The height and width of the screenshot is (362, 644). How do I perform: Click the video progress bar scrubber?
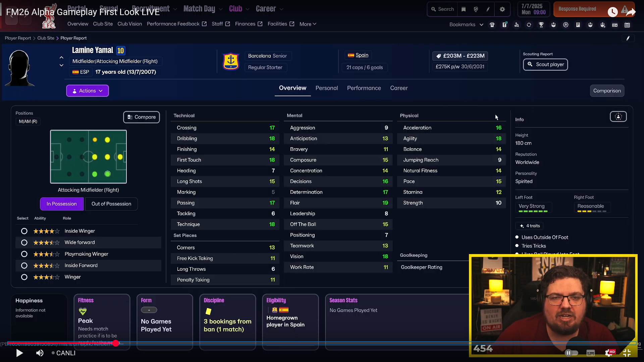pyautogui.click(x=116, y=343)
